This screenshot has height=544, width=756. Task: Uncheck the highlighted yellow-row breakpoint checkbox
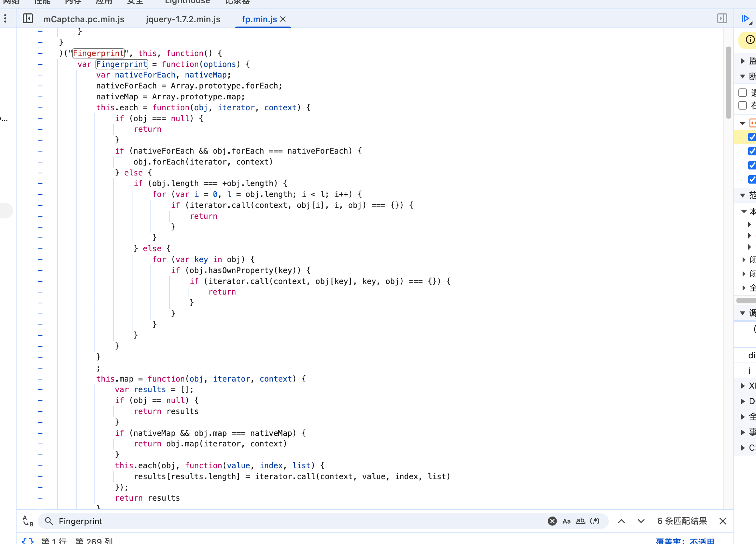click(752, 137)
